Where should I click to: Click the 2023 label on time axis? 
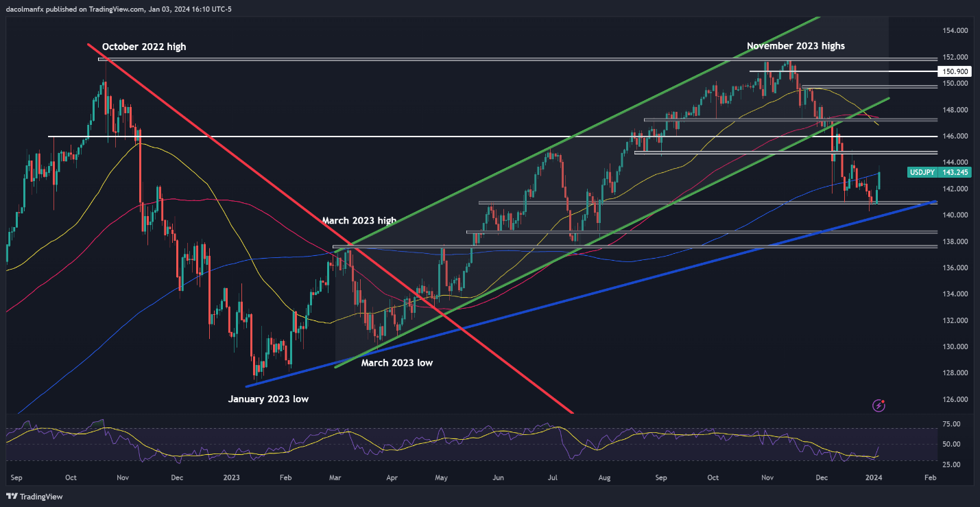click(x=232, y=476)
